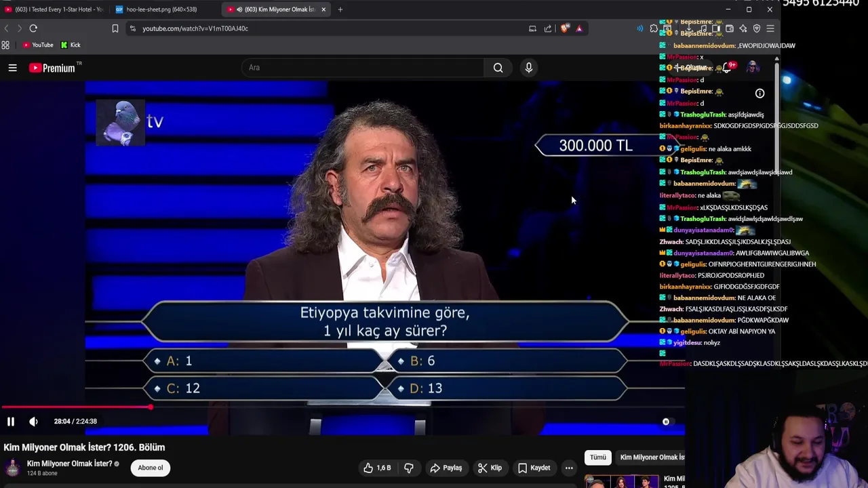Open the YouTube account avatar menu

(x=752, y=67)
